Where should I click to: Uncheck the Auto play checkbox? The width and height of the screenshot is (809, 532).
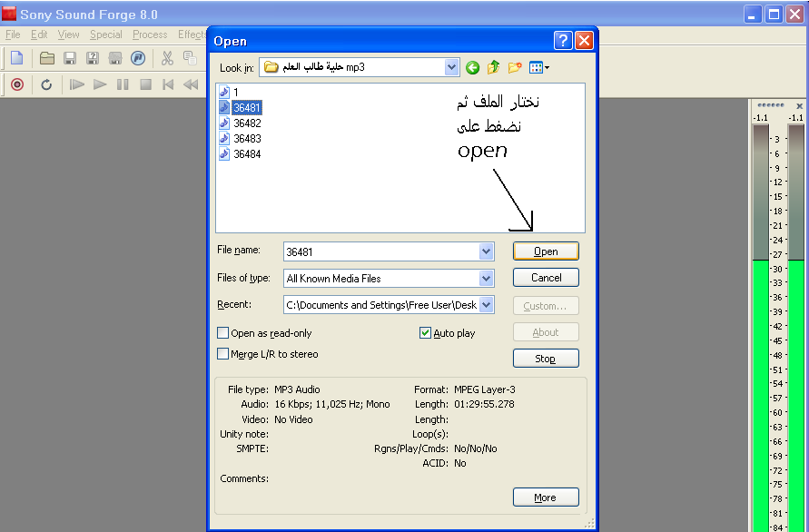(x=425, y=333)
